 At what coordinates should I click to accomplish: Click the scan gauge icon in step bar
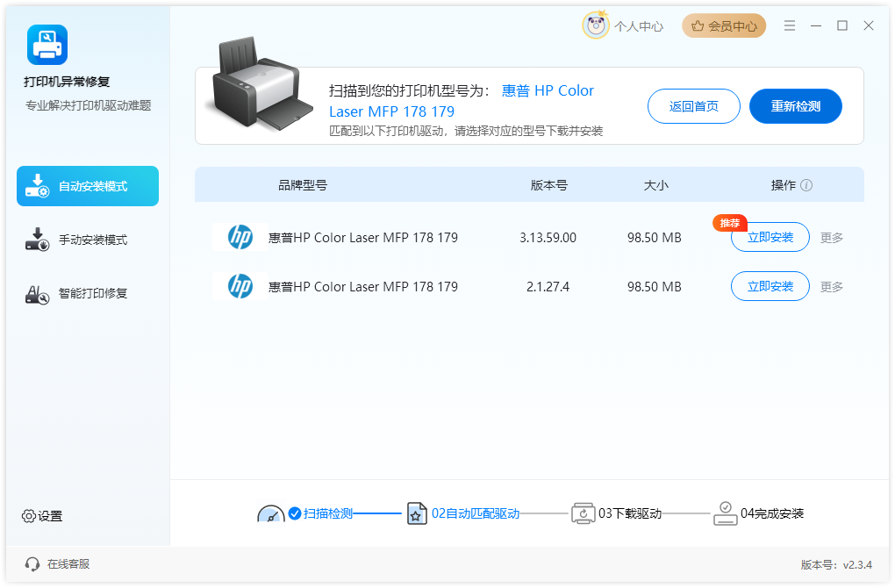[x=270, y=513]
